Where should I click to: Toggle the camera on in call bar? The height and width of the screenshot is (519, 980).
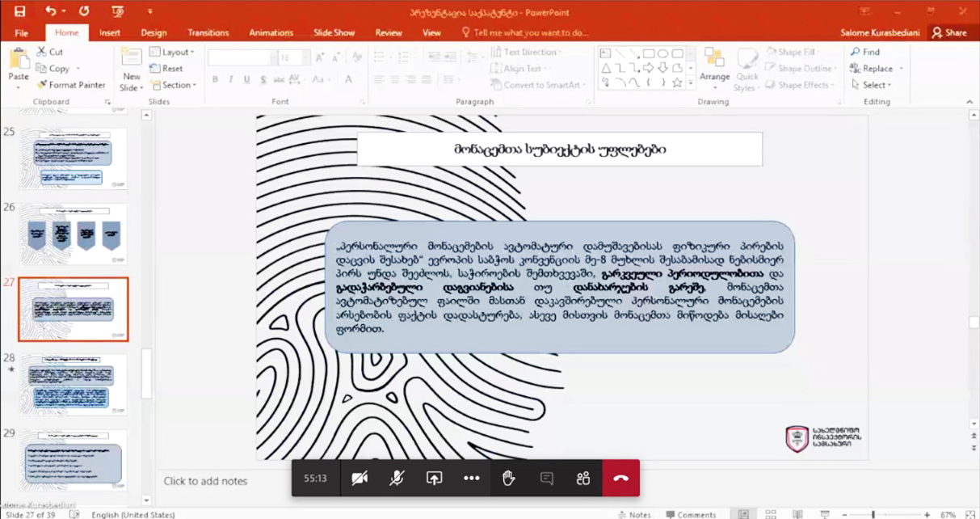[x=360, y=479]
